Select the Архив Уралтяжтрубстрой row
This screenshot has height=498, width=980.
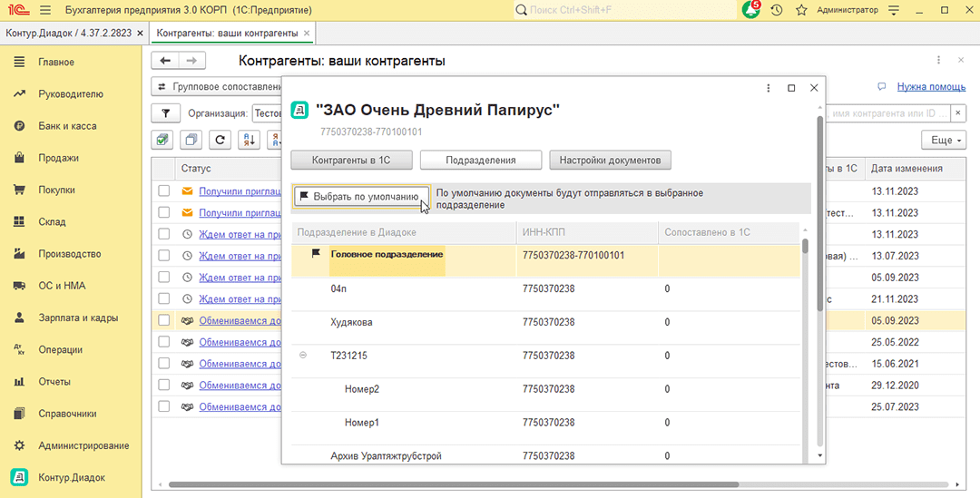point(545,454)
